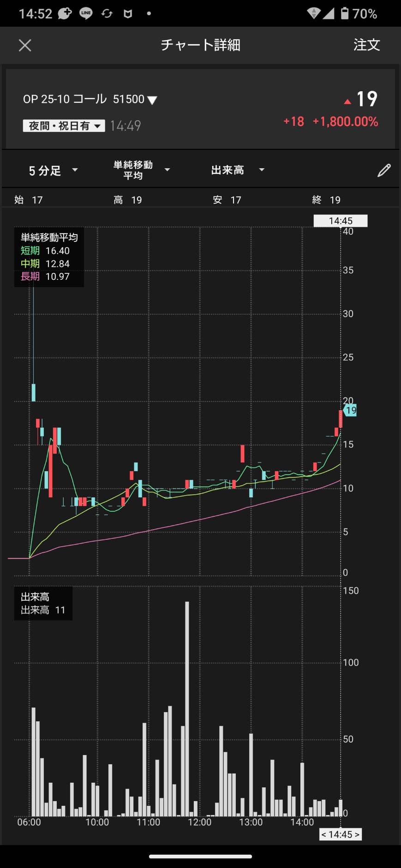Screen dimensions: 401x868
Task: Tap the price change +1,800.00% text
Action: pos(345,122)
